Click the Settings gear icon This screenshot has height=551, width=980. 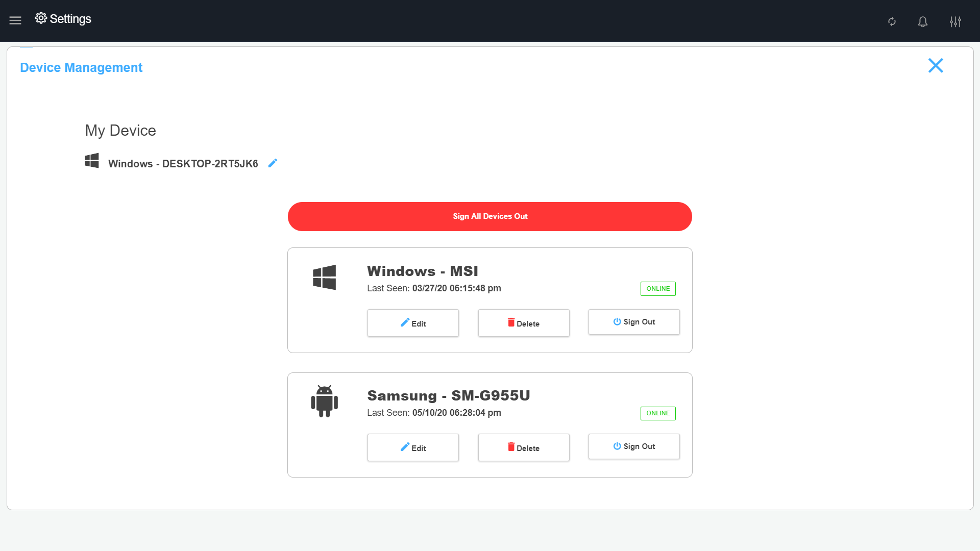coord(41,18)
